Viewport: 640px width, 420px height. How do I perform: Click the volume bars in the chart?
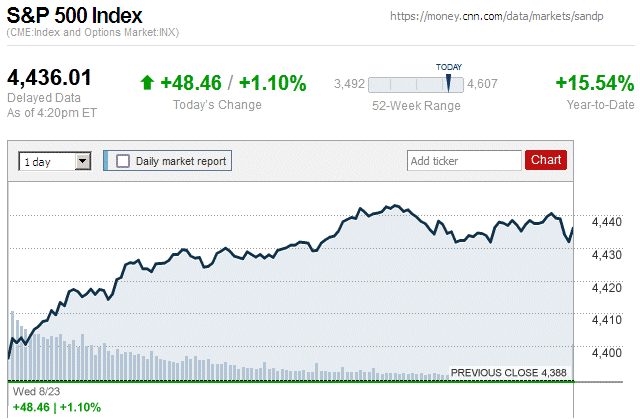point(60,355)
